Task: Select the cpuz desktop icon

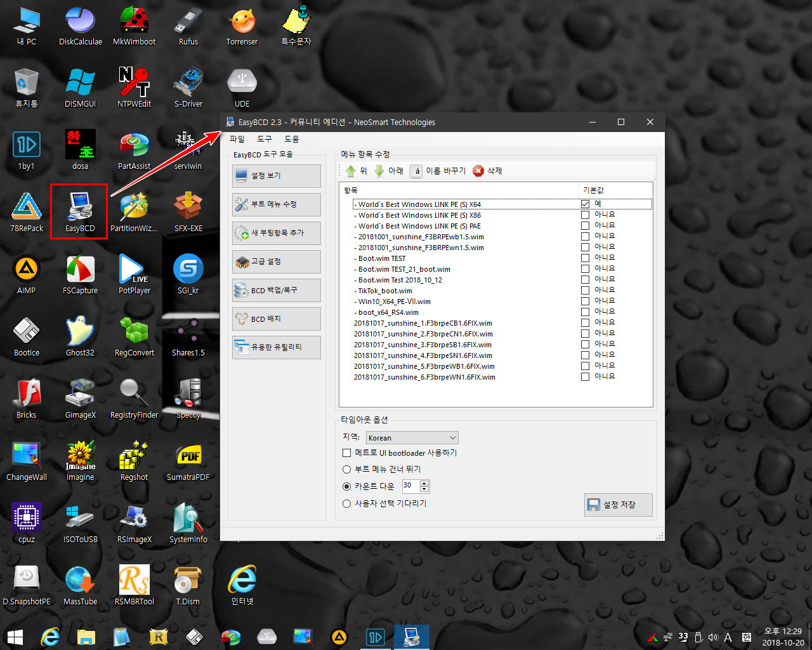Action: (26, 523)
